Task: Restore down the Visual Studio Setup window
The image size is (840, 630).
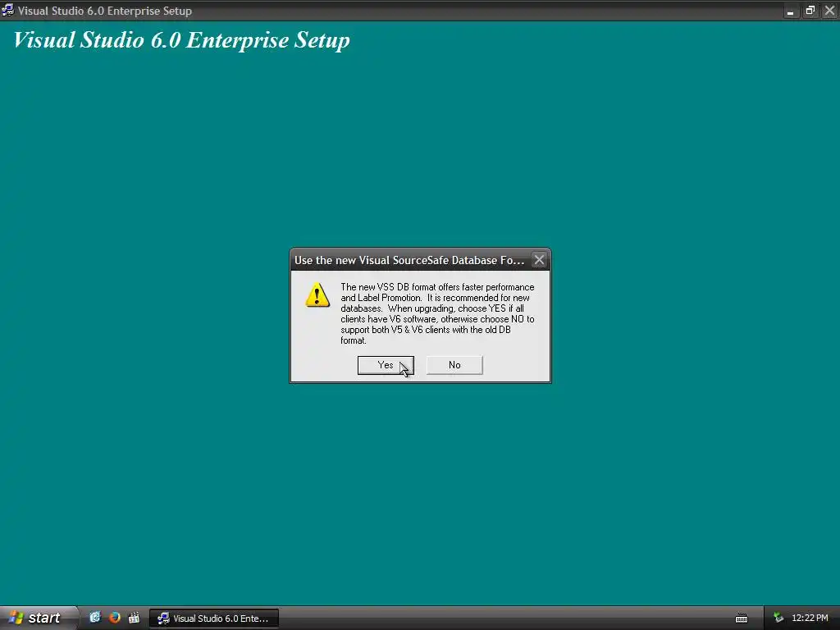Action: (x=810, y=11)
